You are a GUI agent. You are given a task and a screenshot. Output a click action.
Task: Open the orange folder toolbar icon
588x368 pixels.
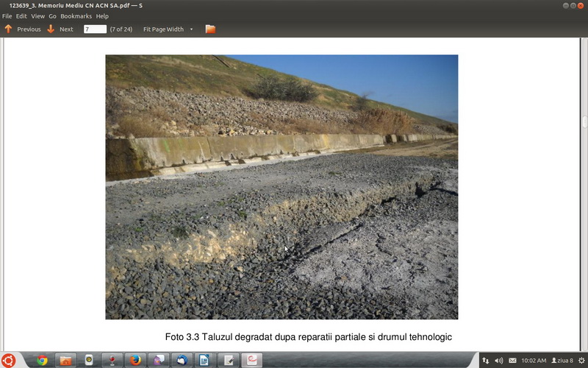(x=210, y=29)
